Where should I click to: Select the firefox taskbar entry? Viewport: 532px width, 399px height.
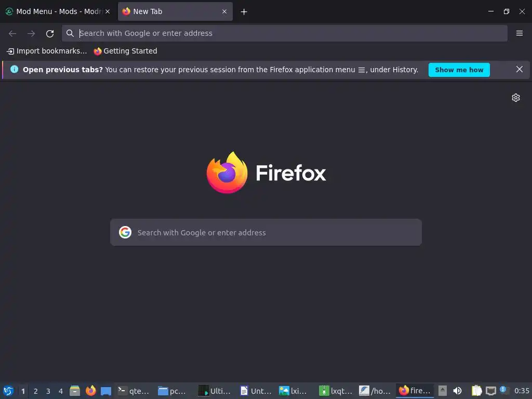coord(415,391)
